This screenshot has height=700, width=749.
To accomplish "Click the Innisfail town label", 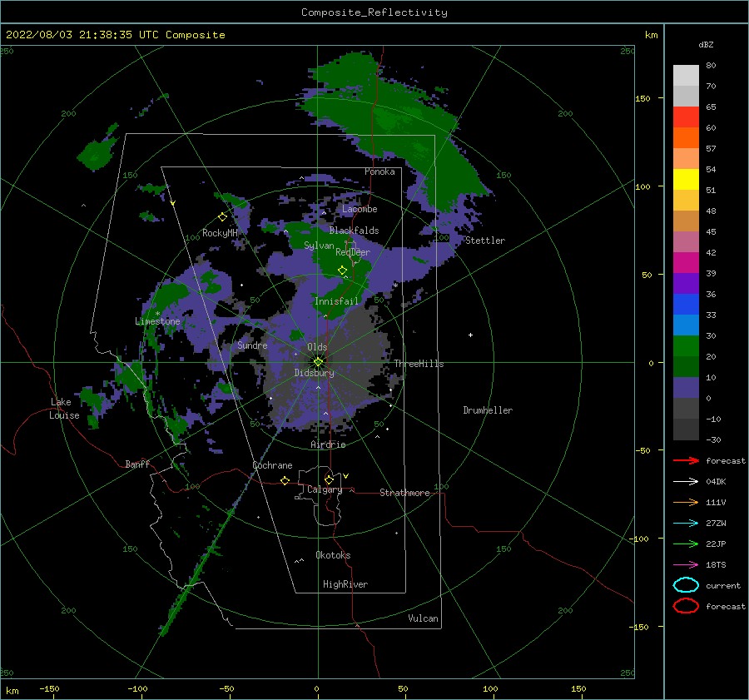I will tap(336, 301).
